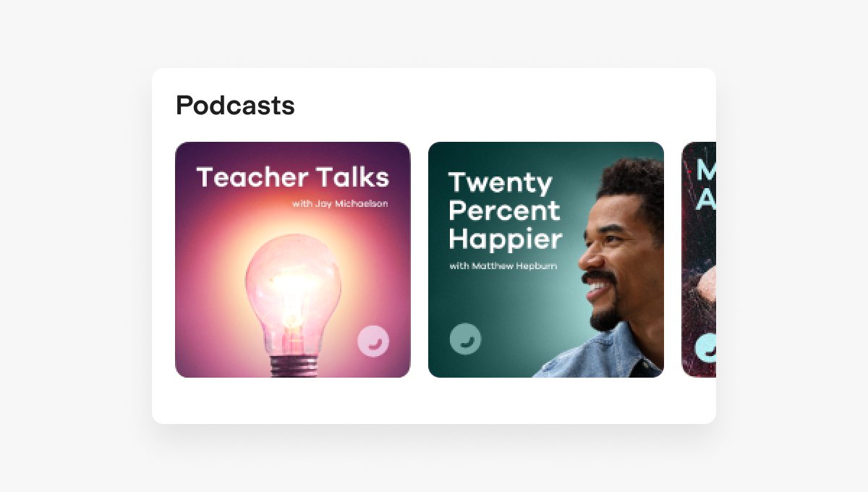The height and width of the screenshot is (492, 868).
Task: Click the logo badge on Teacher Talks cover
Action: pos(373,342)
